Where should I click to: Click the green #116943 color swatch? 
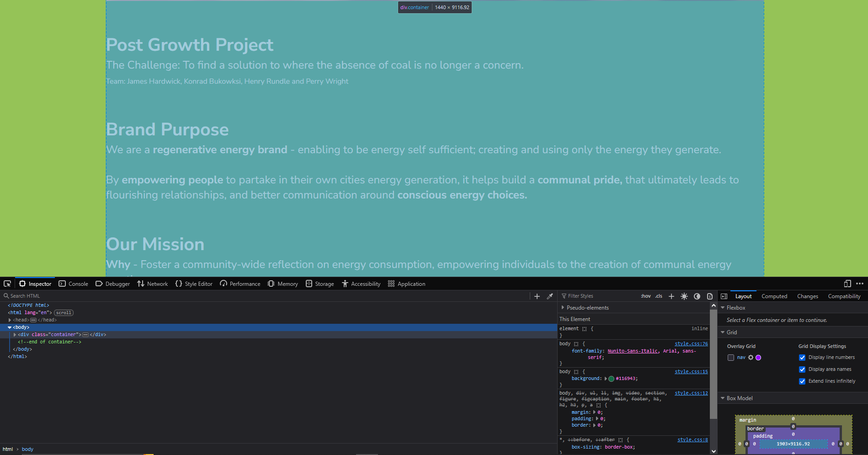(x=611, y=378)
